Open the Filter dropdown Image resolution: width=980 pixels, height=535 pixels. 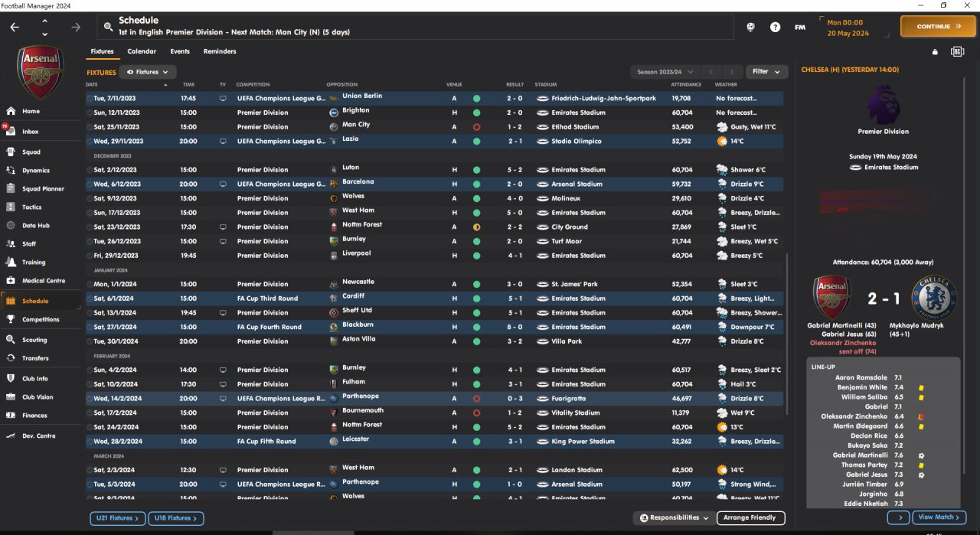(x=766, y=72)
